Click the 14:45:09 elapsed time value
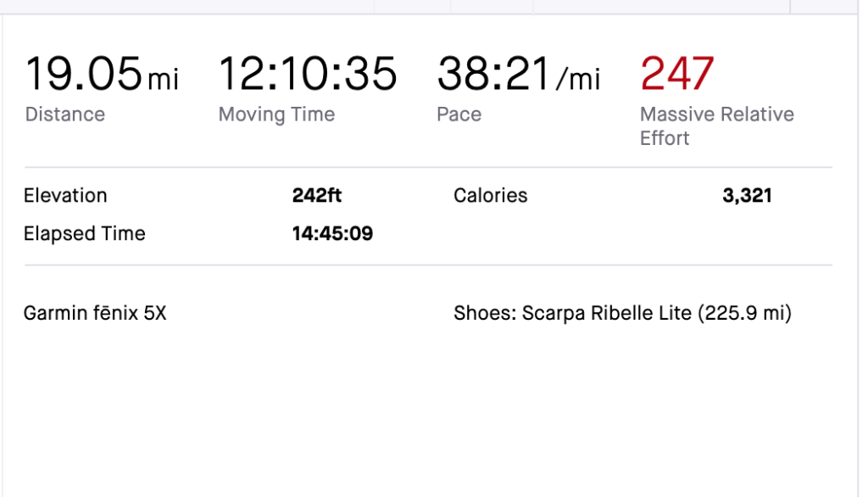The width and height of the screenshot is (868, 497). (x=332, y=233)
